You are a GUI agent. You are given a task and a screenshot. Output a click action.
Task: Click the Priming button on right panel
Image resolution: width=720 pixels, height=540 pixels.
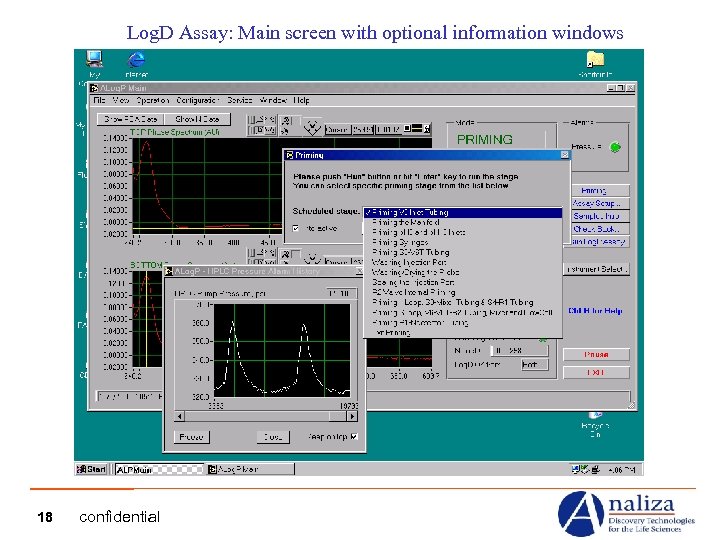[x=600, y=190]
